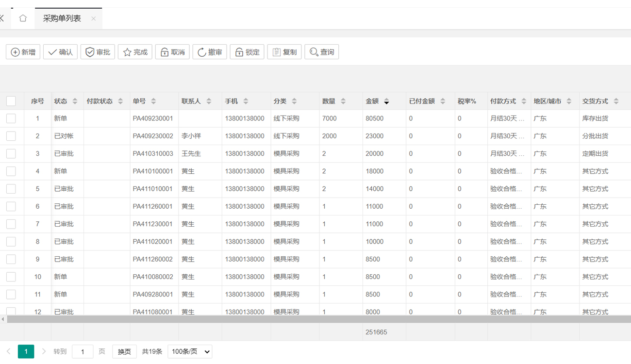Click the 完成 (complete) star button
This screenshot has width=631, height=364.
point(135,52)
